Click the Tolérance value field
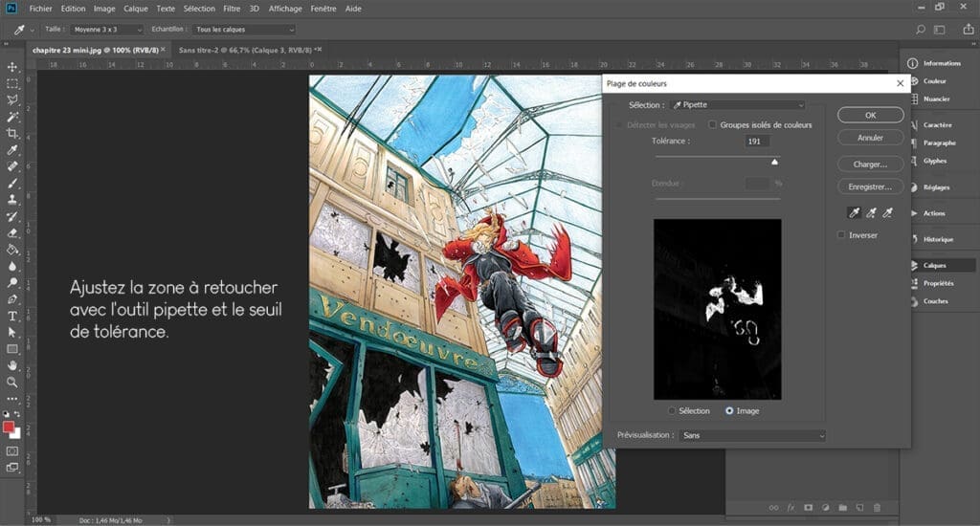This screenshot has height=526, width=980. coord(757,142)
